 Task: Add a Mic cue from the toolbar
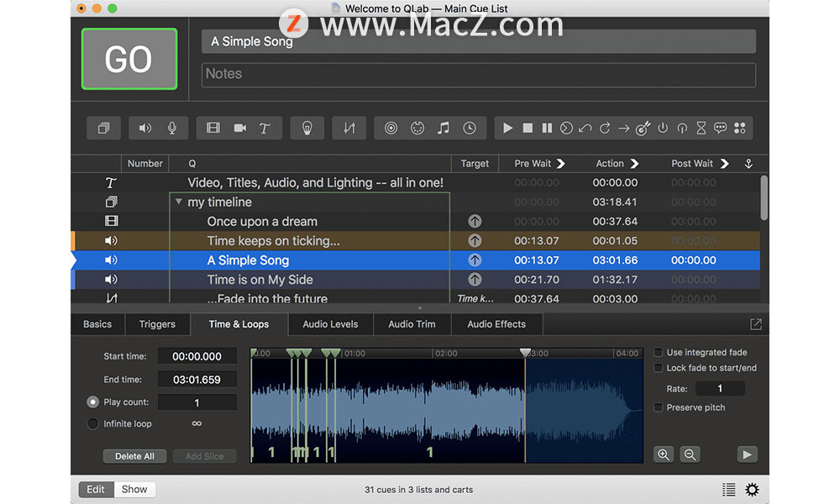pos(172,128)
